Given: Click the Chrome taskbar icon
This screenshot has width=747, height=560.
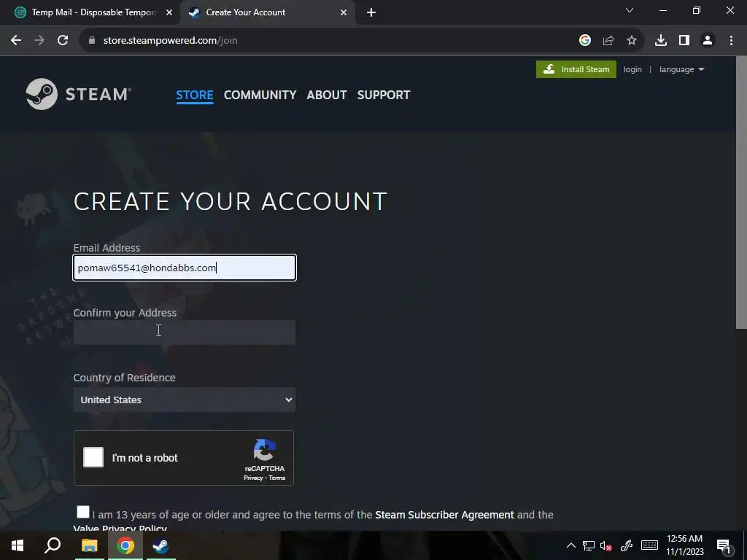Looking at the screenshot, I should pos(125,545).
